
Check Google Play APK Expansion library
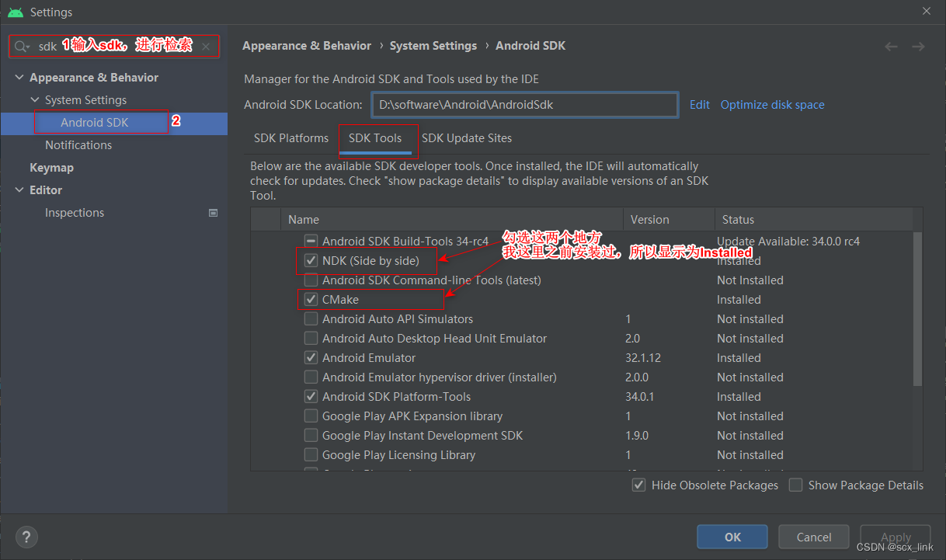311,416
